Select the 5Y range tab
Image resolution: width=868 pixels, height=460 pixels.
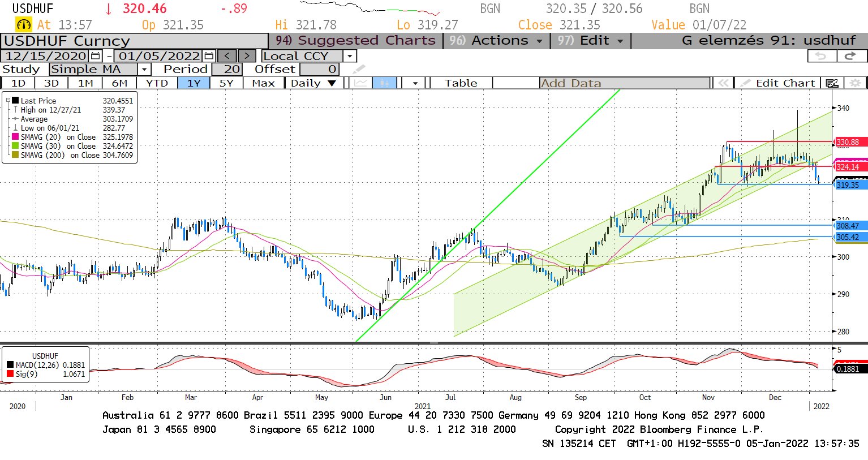(226, 83)
